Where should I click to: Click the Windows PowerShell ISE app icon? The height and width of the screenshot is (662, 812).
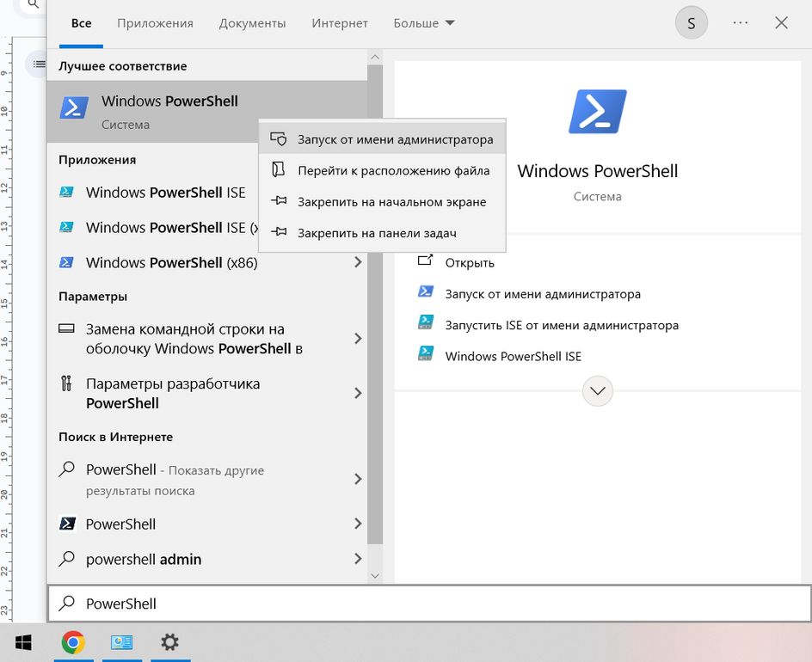[66, 192]
